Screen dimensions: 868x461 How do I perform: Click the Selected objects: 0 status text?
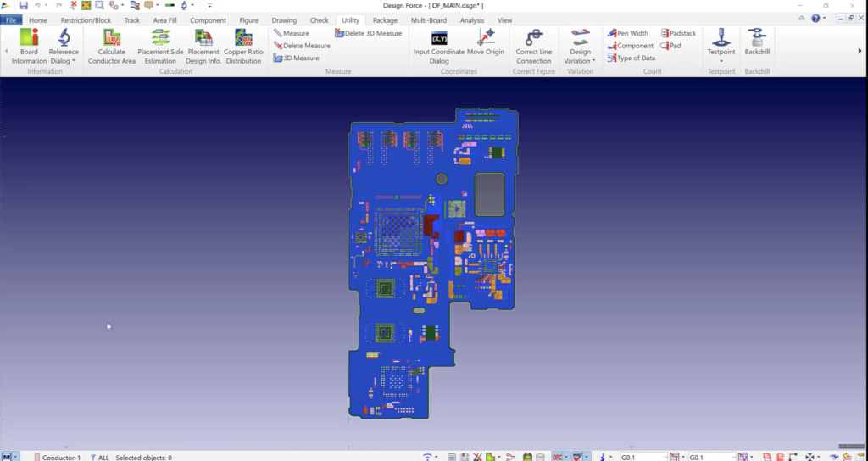[x=144, y=458]
